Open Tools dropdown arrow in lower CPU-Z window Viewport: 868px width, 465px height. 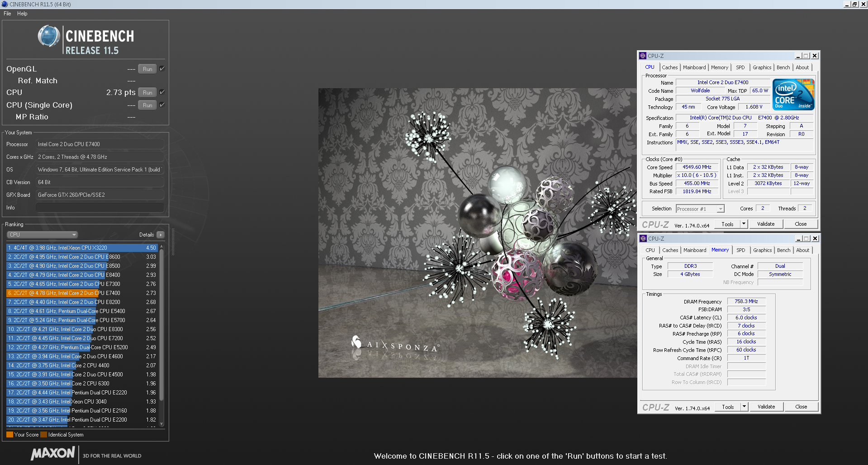744,407
